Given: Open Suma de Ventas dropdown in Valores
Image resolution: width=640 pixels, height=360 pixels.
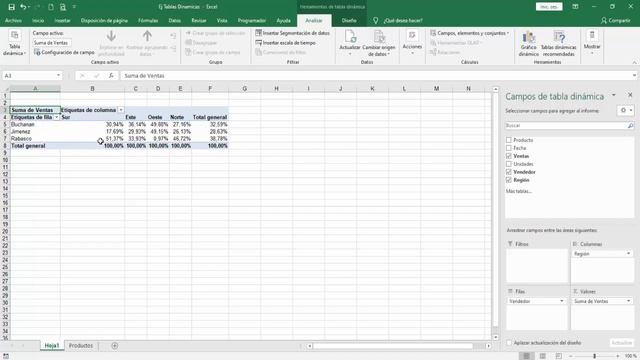Looking at the screenshot, I should pyautogui.click(x=628, y=301).
